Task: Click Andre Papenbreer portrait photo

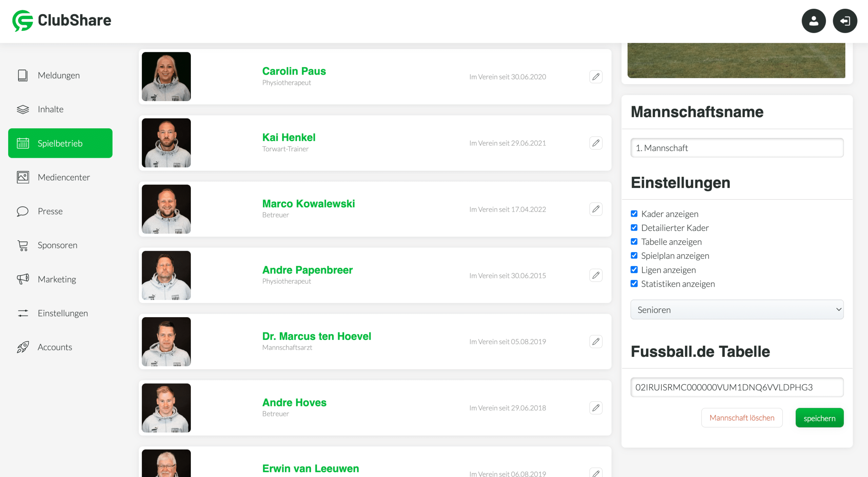Action: tap(166, 275)
